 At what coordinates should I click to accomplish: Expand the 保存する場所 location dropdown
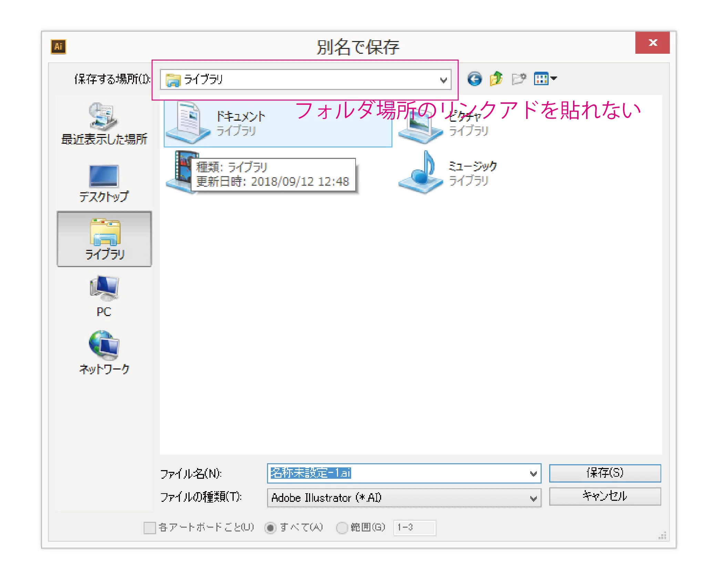[x=443, y=80]
